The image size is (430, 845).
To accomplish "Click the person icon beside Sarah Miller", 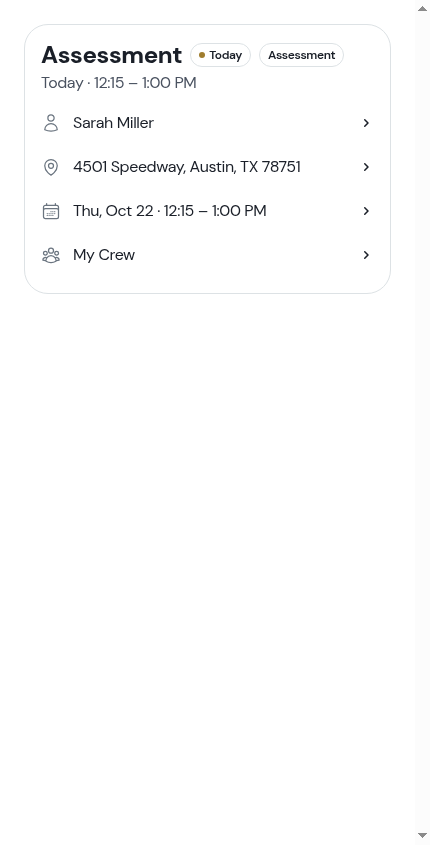I will click(51, 123).
